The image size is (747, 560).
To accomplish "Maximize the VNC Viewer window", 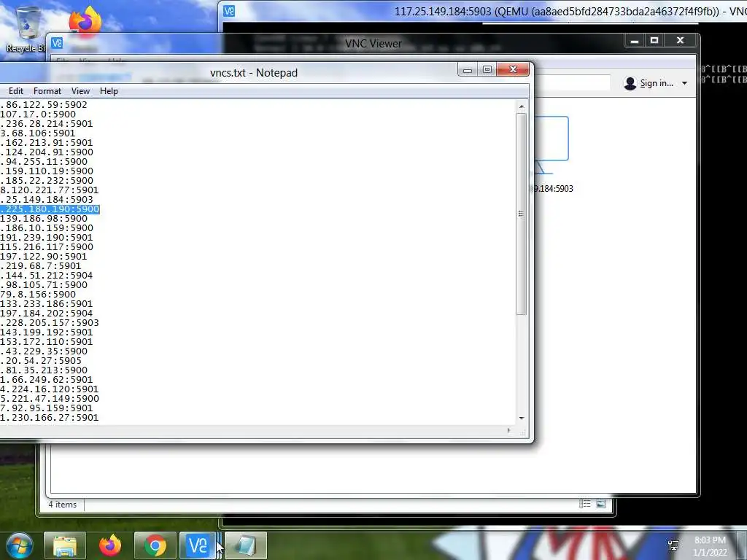I will click(x=654, y=41).
